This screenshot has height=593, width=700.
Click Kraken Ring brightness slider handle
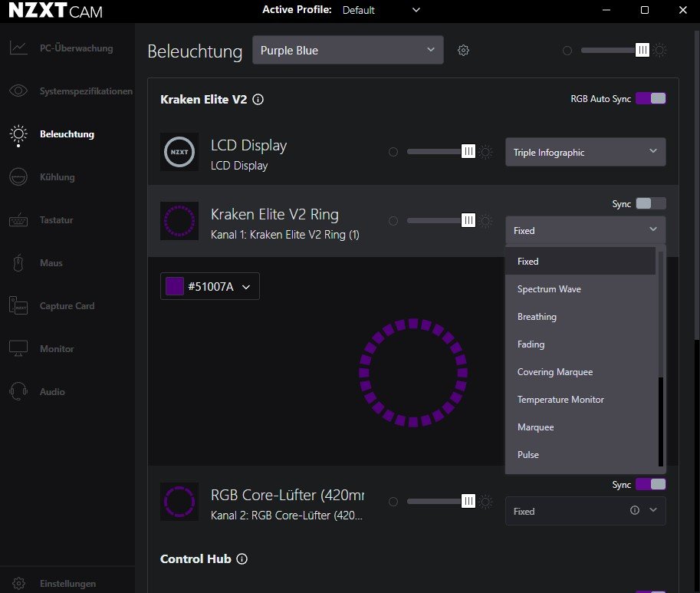468,220
